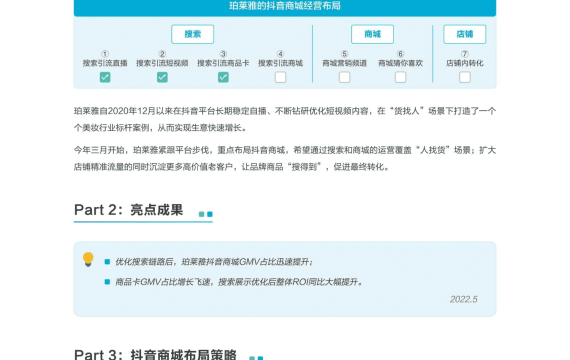
Task: Click the ④ circled number above 搜索引流商城
Action: (x=280, y=54)
